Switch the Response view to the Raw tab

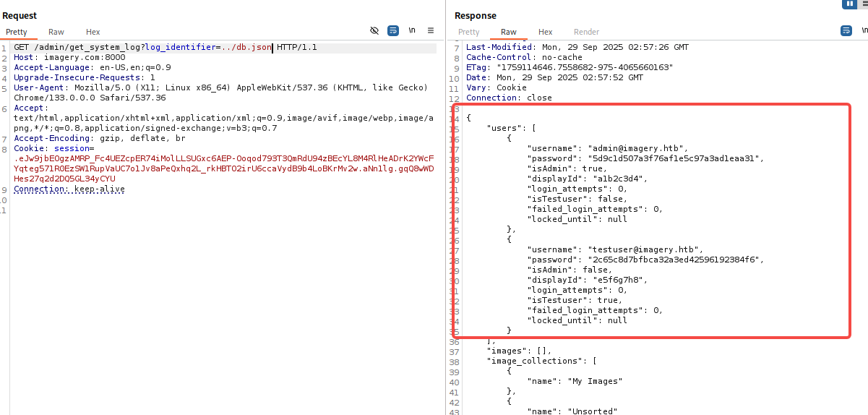(x=509, y=32)
